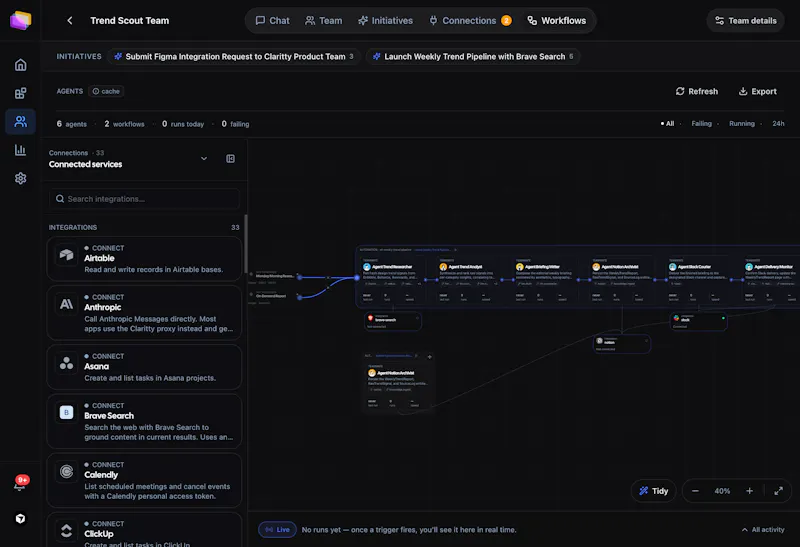
Task: Select AgentBriefingWriter node on canvas
Action: (545, 281)
